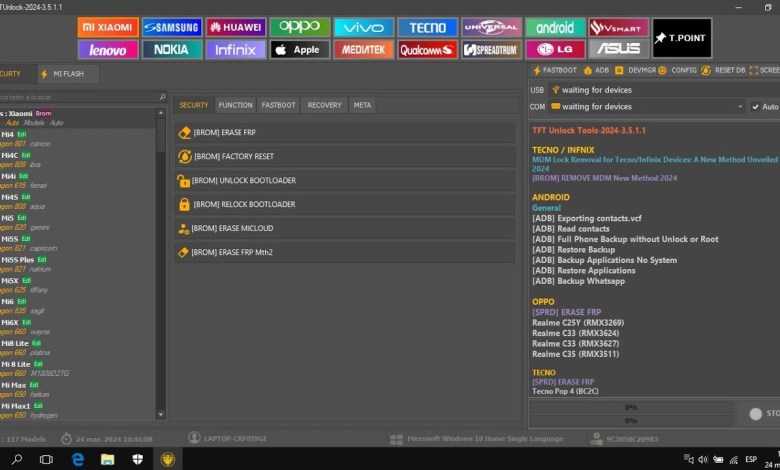Click the FASTBOOT toolbar button
The width and height of the screenshot is (780, 470).
pyautogui.click(x=555, y=70)
